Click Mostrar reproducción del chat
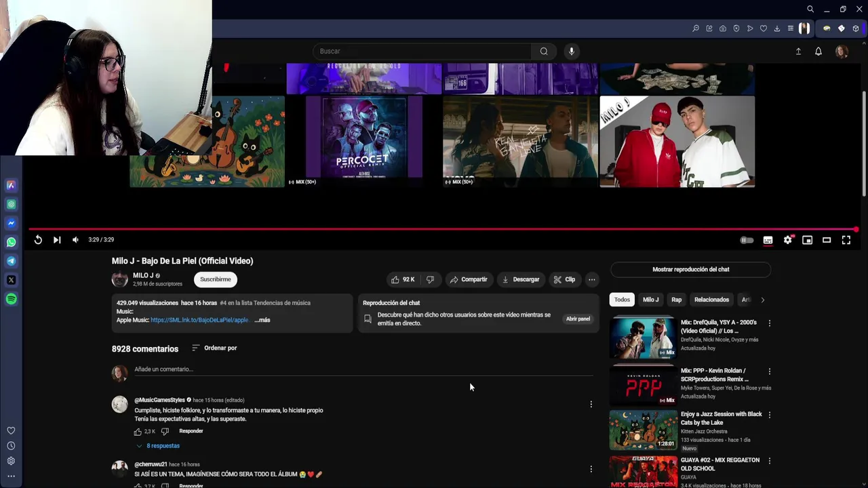This screenshot has width=868, height=488. (690, 270)
